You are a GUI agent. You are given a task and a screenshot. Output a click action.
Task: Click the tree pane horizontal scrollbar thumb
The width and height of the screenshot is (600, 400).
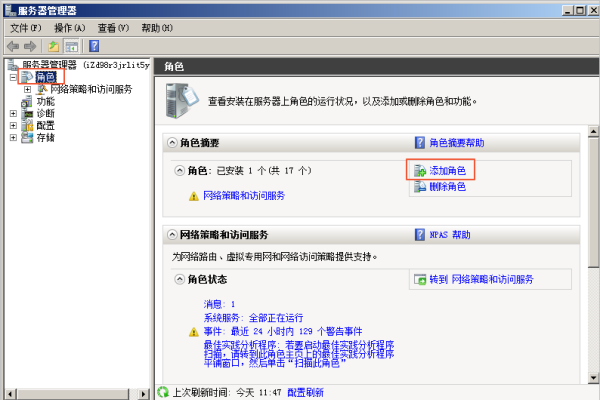point(73,394)
